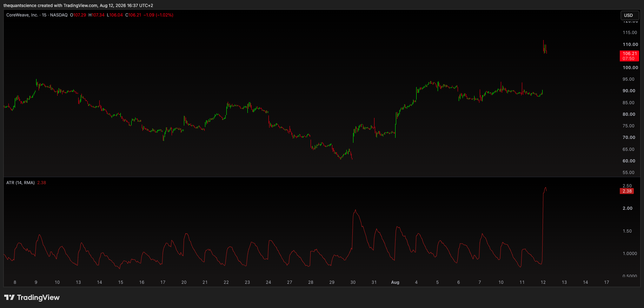Click the 95.00 price axis label
Screen dimensions: 644x308
628,79
